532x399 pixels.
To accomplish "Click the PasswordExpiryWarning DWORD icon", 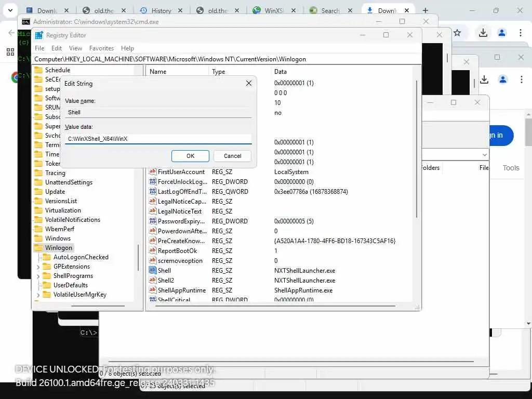I will tap(152, 220).
